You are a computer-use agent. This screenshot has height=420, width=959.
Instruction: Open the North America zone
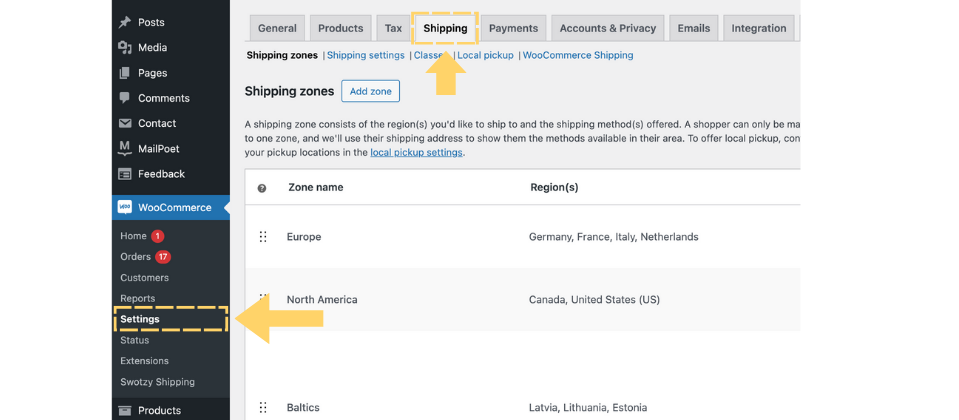click(322, 300)
